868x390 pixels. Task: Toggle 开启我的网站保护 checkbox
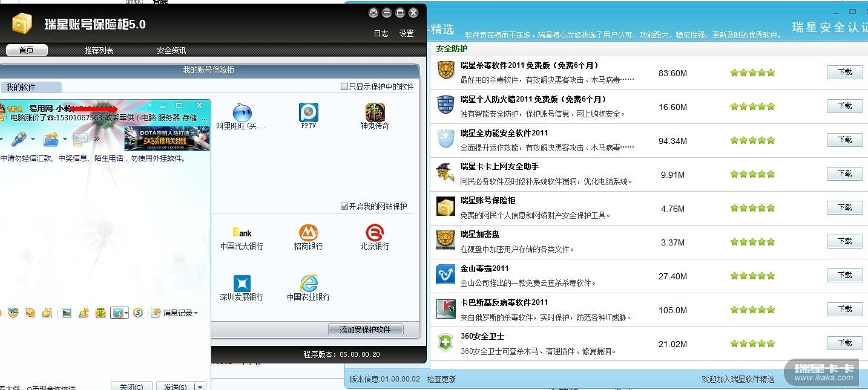pos(344,206)
